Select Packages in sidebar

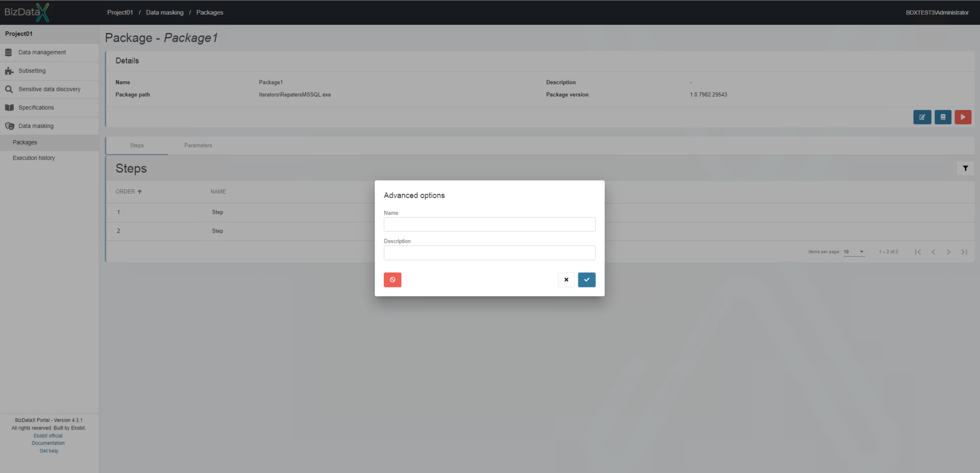coord(49,143)
